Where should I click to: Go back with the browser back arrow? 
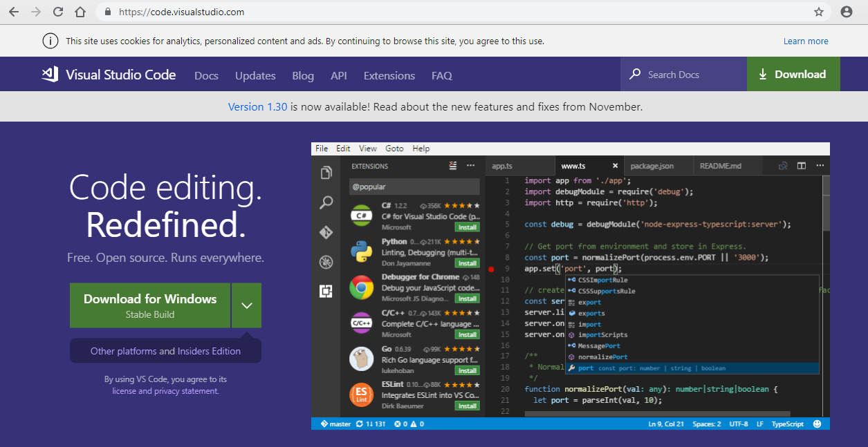click(14, 12)
